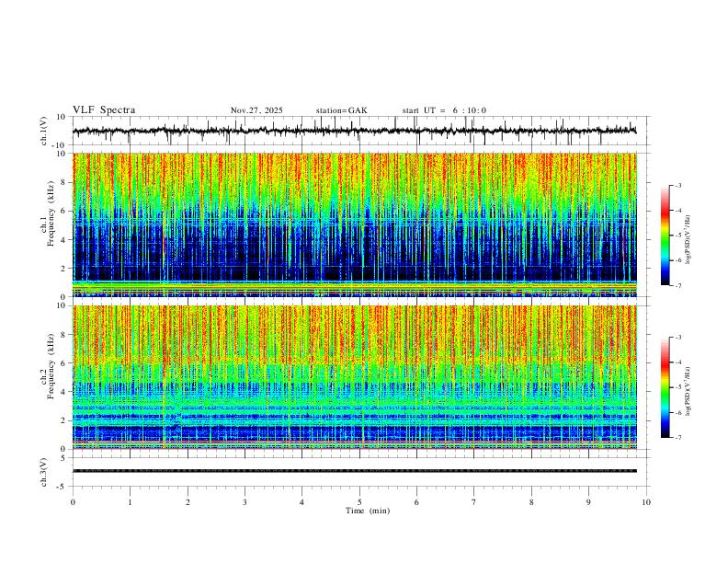Screen dimensions: 728x563
Task: Click the "start UT = 6 :10: 0" text
Action: point(444,110)
